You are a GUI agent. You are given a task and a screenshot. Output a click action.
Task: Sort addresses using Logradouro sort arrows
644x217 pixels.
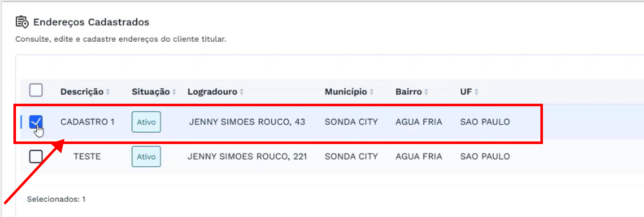242,92
